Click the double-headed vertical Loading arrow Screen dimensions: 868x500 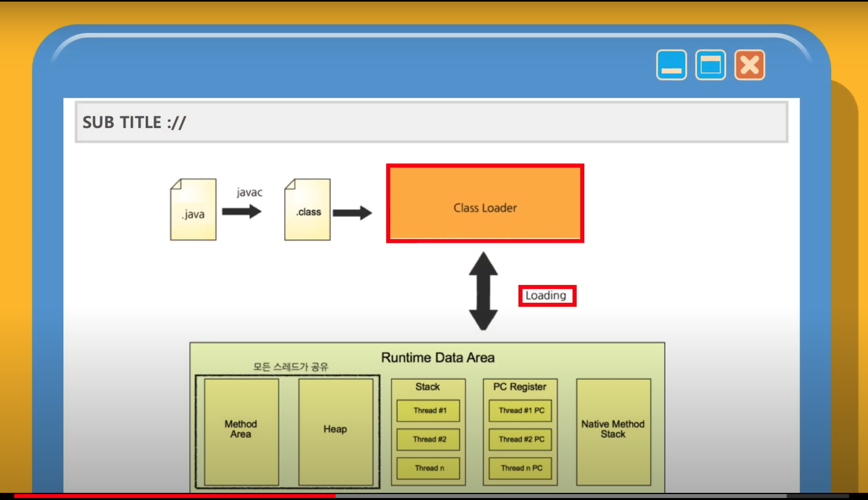pyautogui.click(x=483, y=291)
